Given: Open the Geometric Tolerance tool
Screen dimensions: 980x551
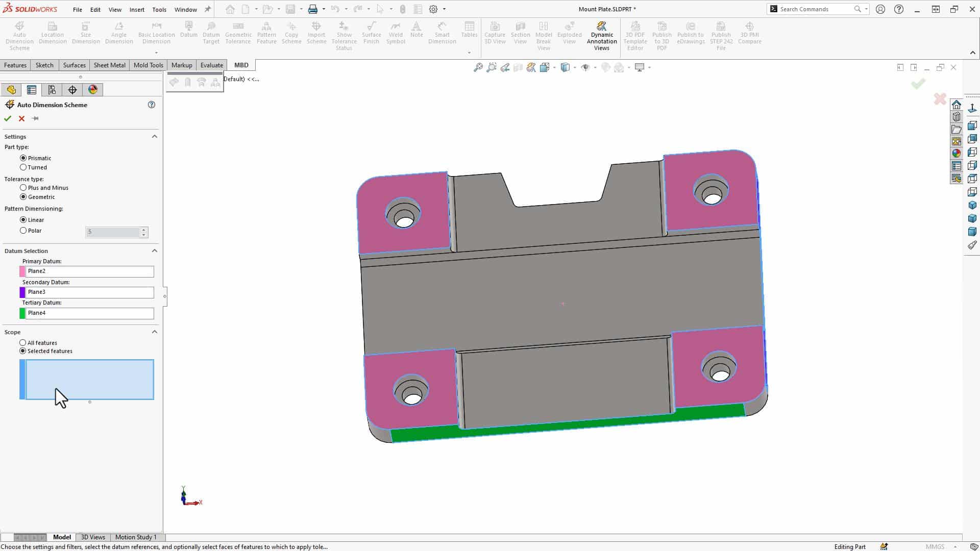Looking at the screenshot, I should tap(238, 32).
